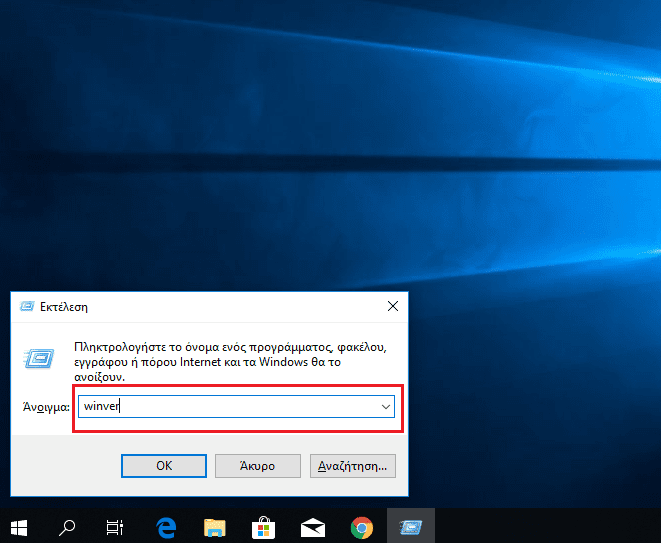The width and height of the screenshot is (661, 543).
Task: Open Task View on the taskbar
Action: [x=114, y=527]
